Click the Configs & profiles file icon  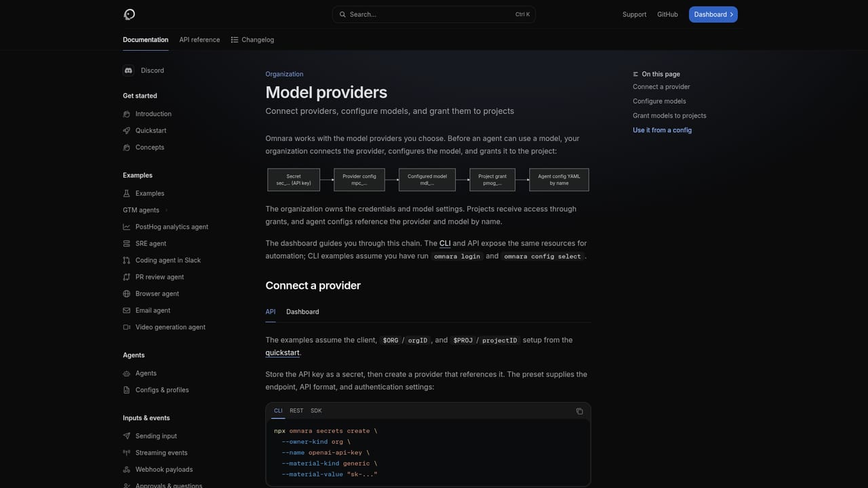127,390
